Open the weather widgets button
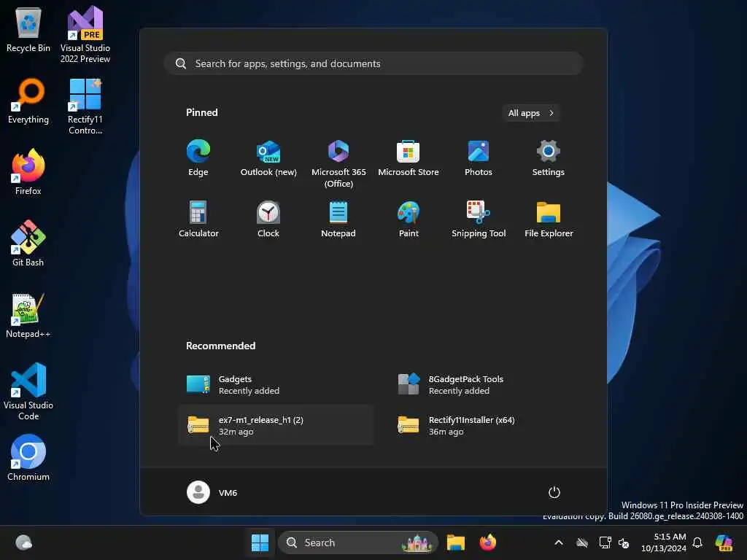This screenshot has height=560, width=747. pos(24,542)
